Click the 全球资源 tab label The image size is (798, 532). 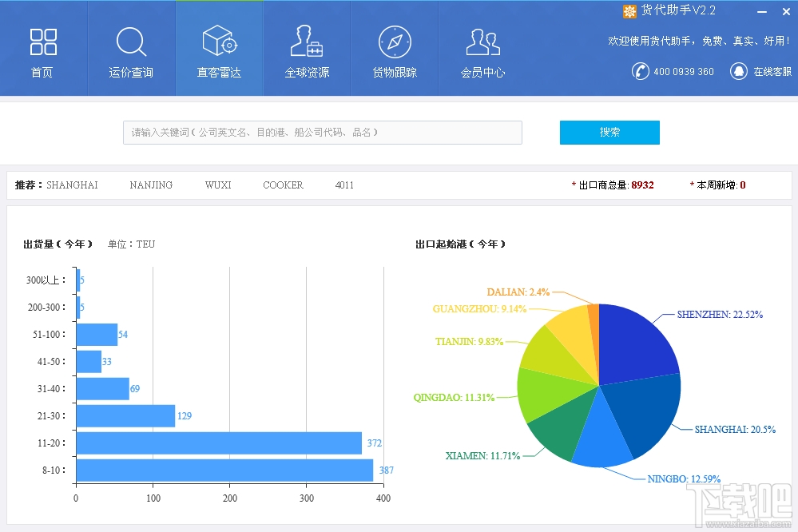click(x=307, y=72)
